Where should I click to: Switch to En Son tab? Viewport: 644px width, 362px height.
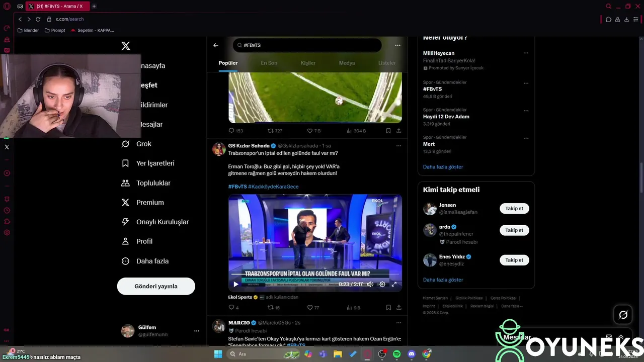click(x=269, y=63)
